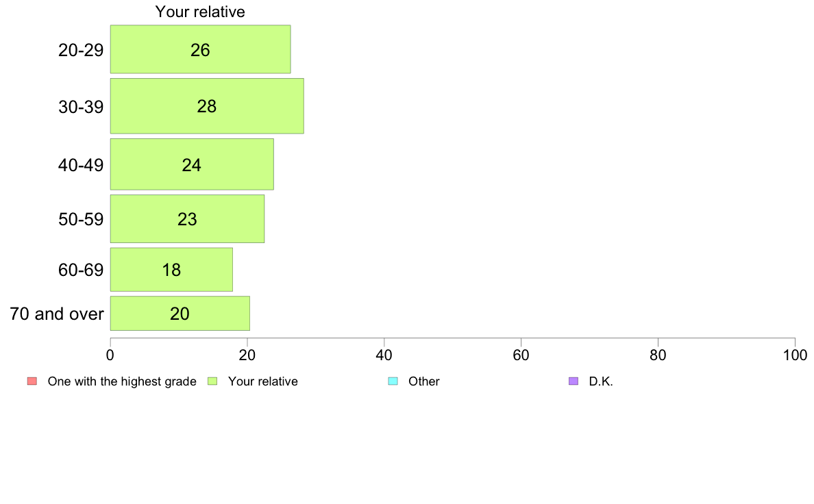Viewport: 814px width, 504px height.
Task: Click the cyan 'Other' legend swatch
Action: click(x=393, y=381)
